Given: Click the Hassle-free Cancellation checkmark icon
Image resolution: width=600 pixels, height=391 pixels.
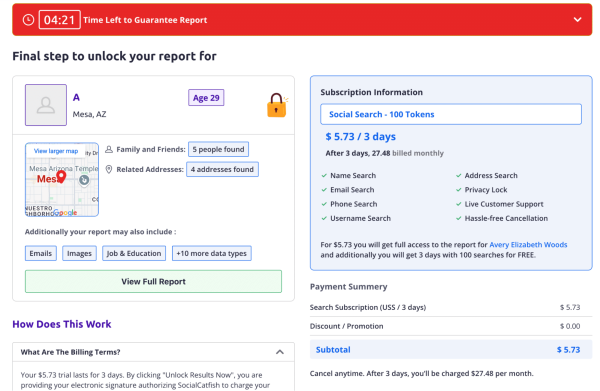Looking at the screenshot, I should click(x=458, y=218).
